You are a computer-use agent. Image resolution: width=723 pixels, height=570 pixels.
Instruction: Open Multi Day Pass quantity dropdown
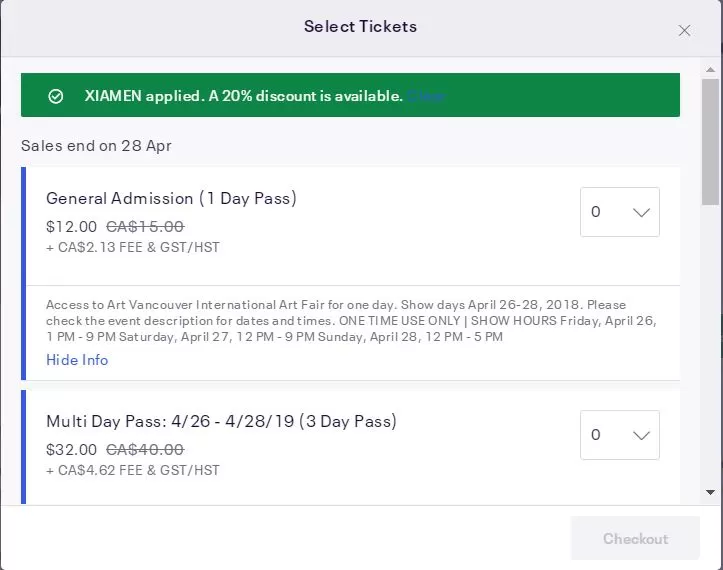tap(620, 435)
